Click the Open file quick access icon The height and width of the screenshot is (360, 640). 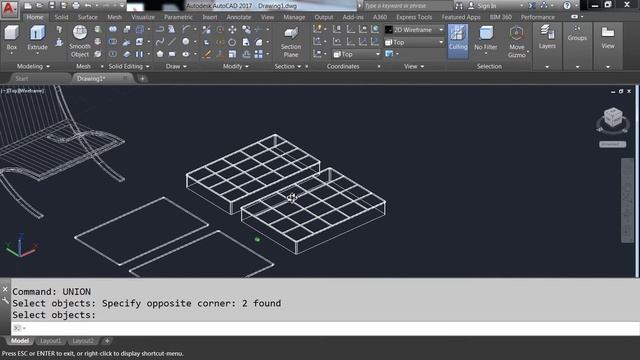coord(40,6)
